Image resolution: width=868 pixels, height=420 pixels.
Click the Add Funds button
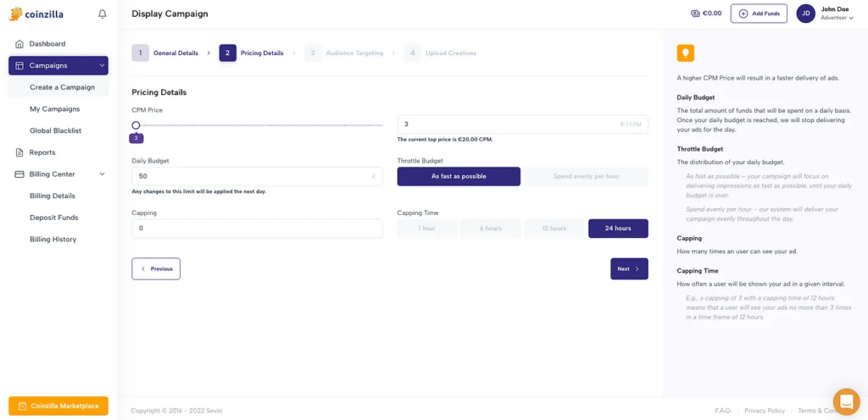pos(759,14)
